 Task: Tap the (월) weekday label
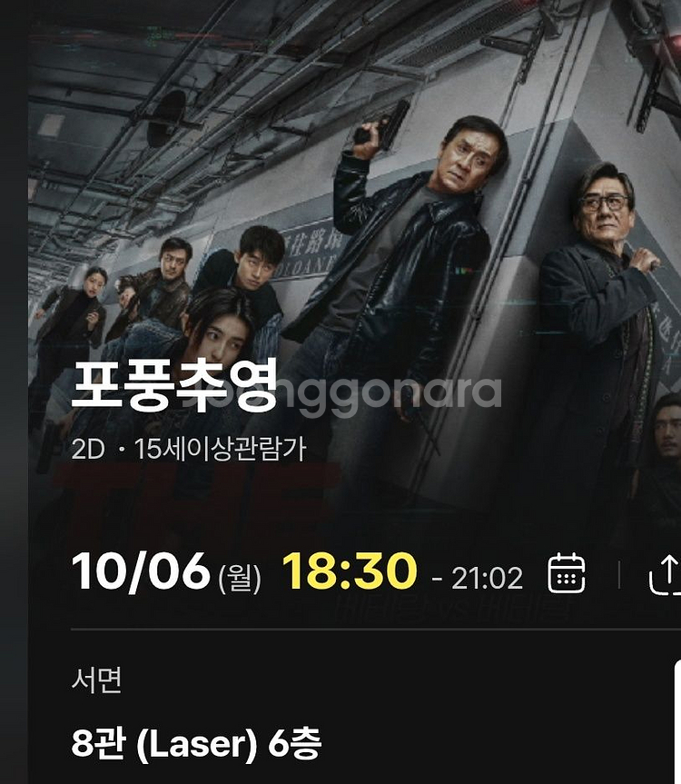240,578
